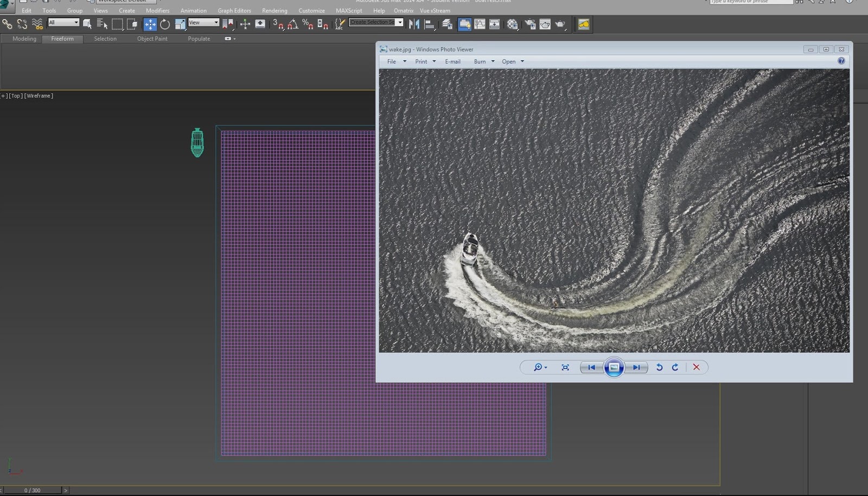
Task: Click the Select and Link chain icon
Action: [x=7, y=24]
